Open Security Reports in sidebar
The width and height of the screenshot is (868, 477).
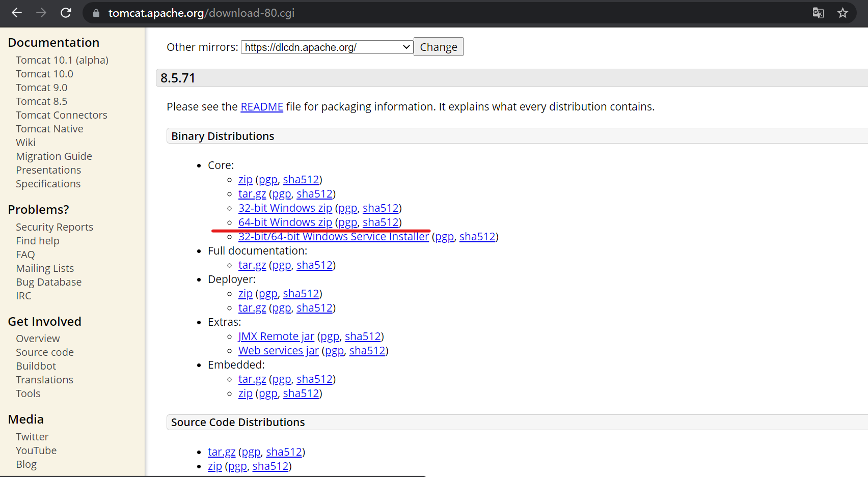[55, 227]
